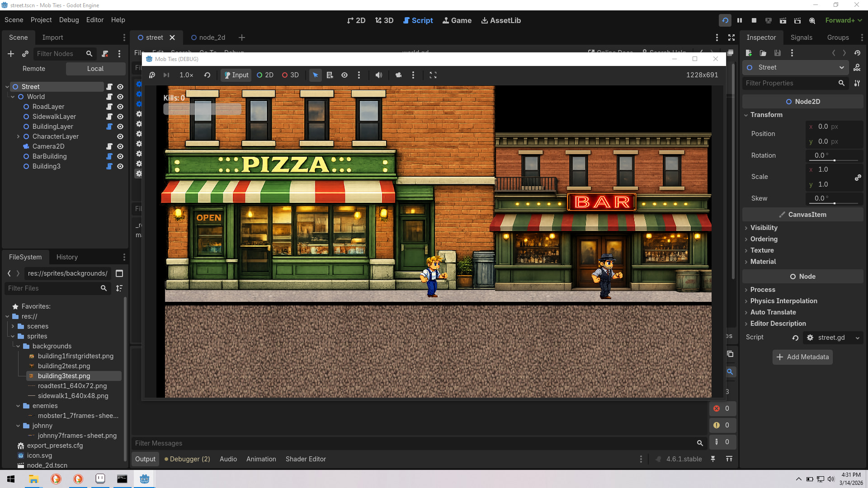Viewport: 868px width, 488px height.
Task: Toggle visibility of Camera2D node
Action: coord(120,146)
